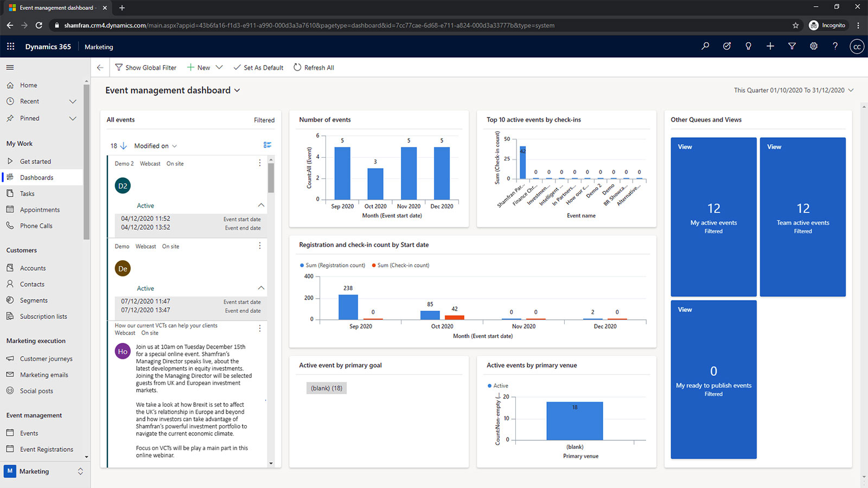The image size is (868, 488).
Task: Open the Dynamics 365 app launcher waffle
Action: pos(10,47)
